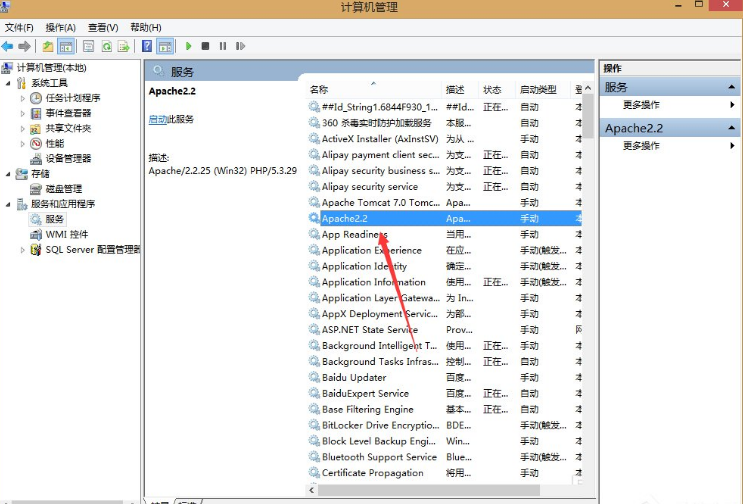Open the 操作(A) menu
The width and height of the screenshot is (743, 504).
pyautogui.click(x=60, y=27)
